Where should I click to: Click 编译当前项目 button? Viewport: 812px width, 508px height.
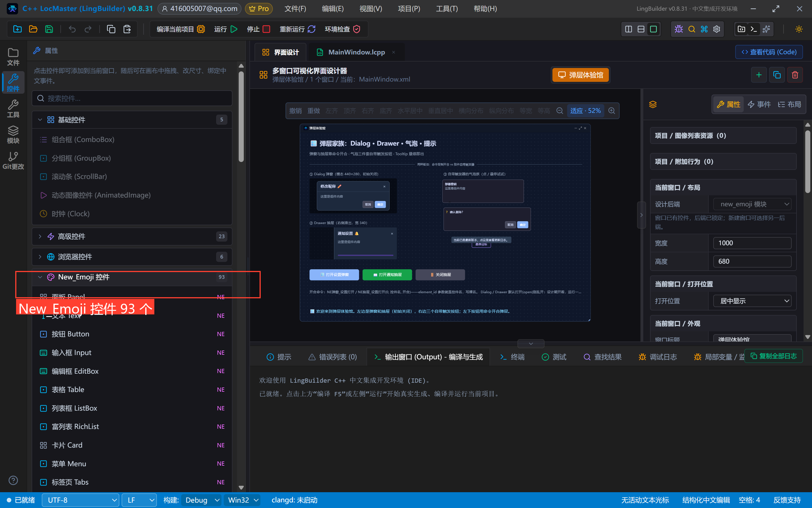coord(181,29)
